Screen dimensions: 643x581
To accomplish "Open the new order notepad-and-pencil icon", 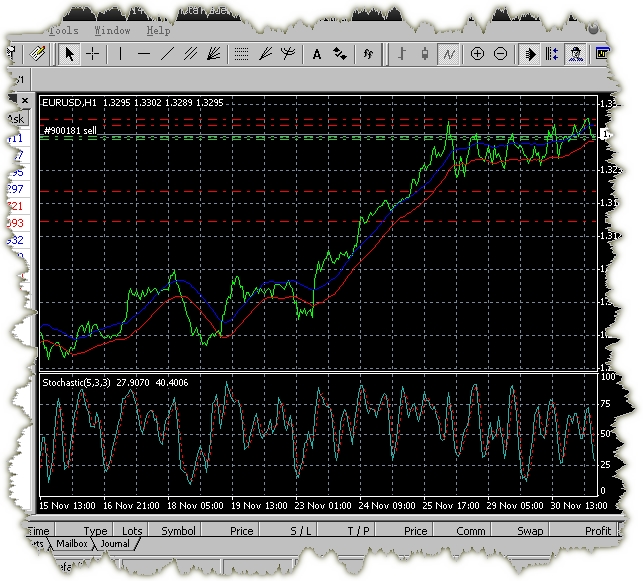I will click(x=37, y=54).
